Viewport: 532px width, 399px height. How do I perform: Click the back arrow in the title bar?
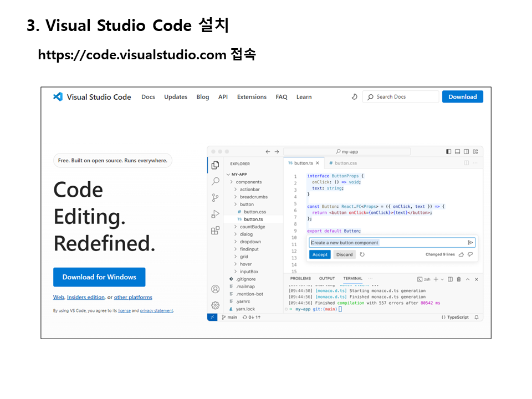pyautogui.click(x=268, y=152)
